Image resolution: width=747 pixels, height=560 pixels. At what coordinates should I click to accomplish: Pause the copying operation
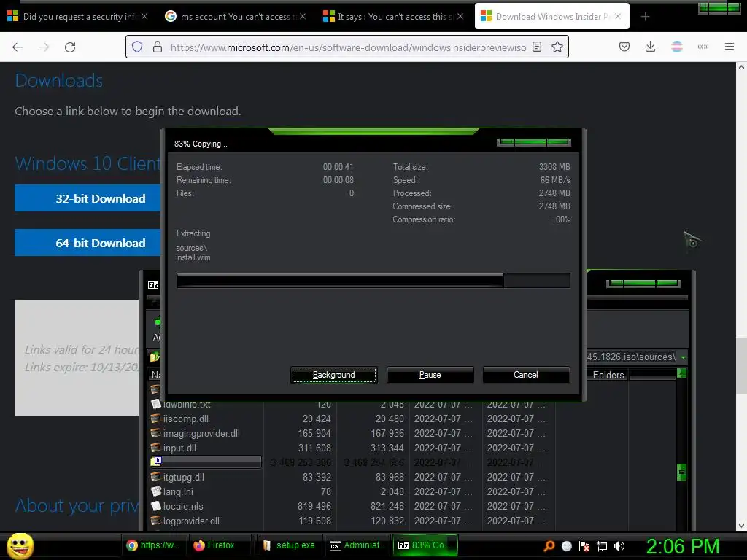[430, 375]
